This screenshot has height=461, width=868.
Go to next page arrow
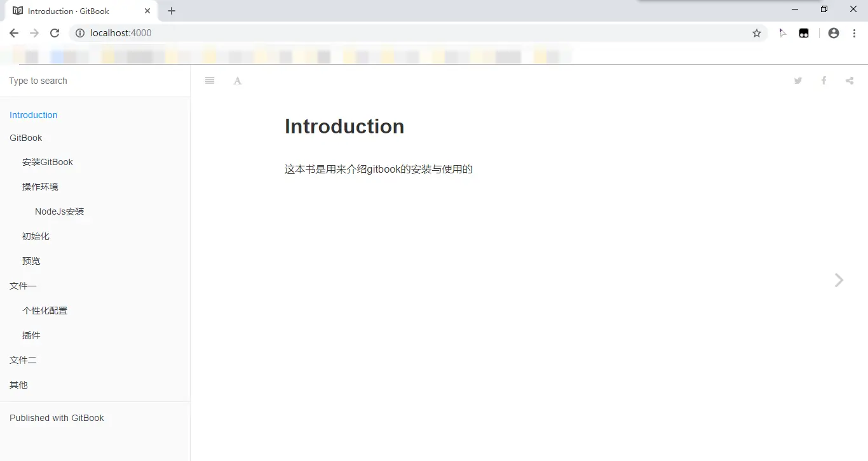point(839,280)
